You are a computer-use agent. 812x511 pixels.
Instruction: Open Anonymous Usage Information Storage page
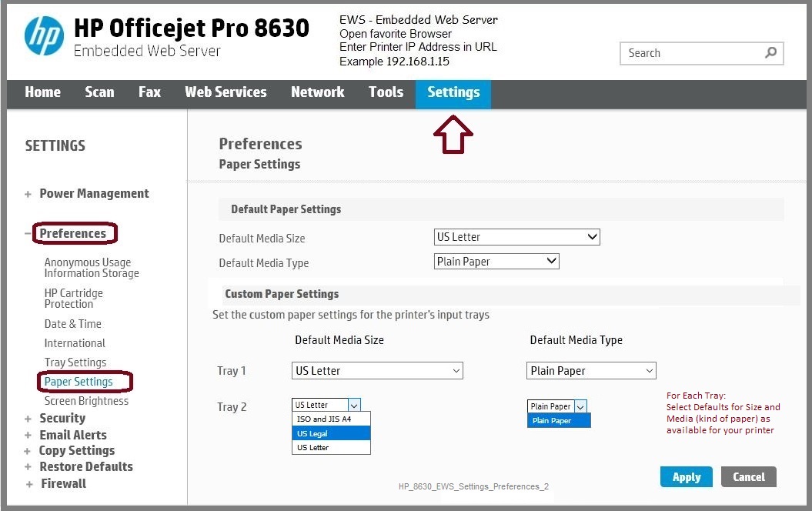click(x=92, y=268)
